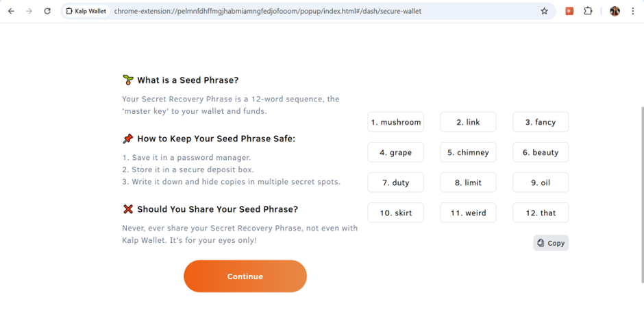Select seed word 7 duty
644x319 pixels.
tap(396, 182)
